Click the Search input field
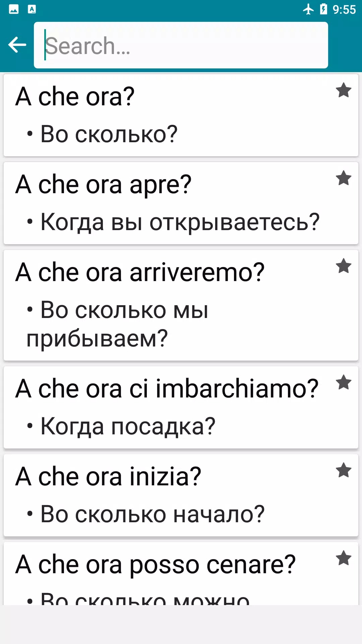The height and width of the screenshot is (644, 362). click(181, 45)
